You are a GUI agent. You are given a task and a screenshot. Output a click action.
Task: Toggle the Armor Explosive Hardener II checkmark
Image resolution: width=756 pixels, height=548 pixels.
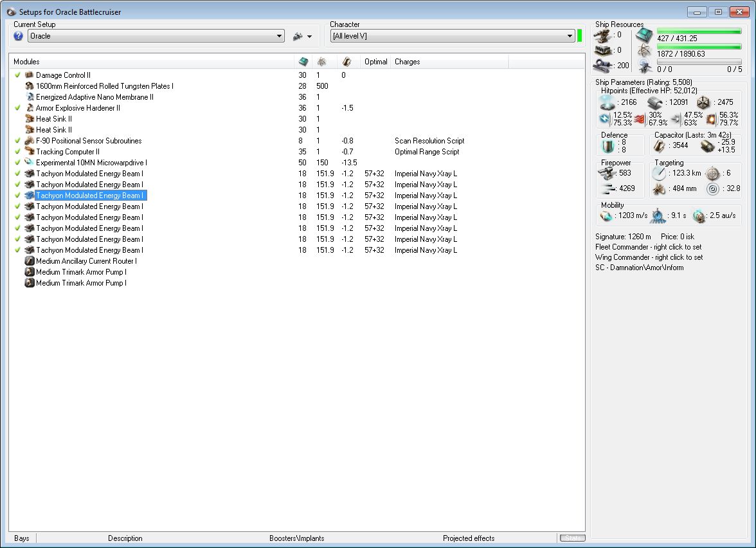[x=17, y=108]
